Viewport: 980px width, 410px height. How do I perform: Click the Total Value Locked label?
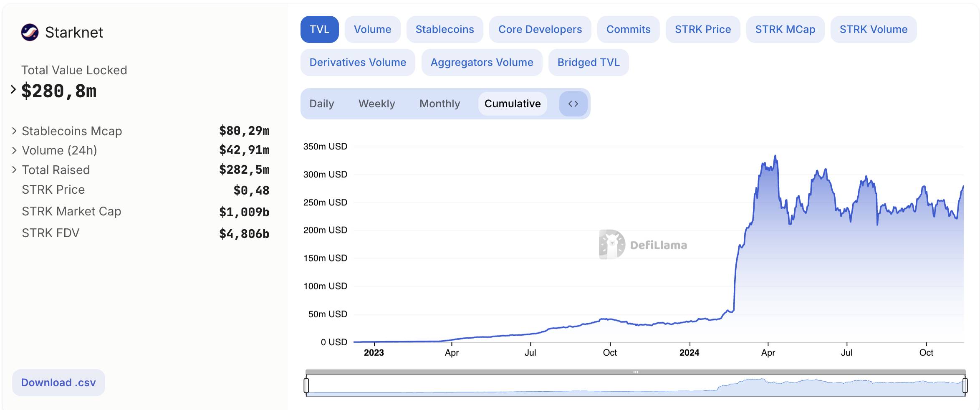point(74,70)
